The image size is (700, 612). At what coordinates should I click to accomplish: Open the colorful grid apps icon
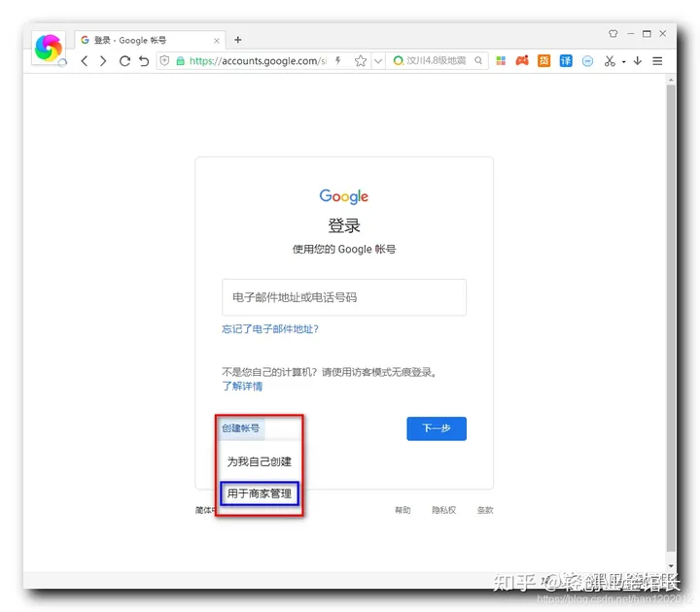coord(501,60)
